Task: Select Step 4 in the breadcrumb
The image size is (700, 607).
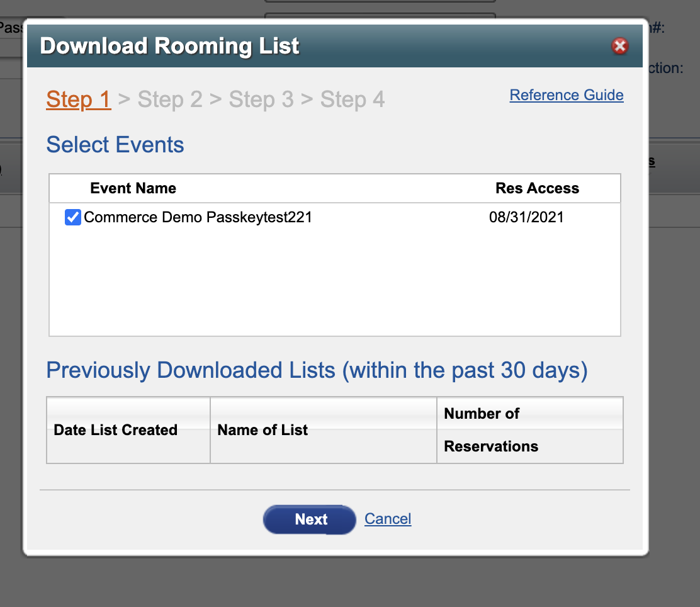Action: click(x=353, y=99)
